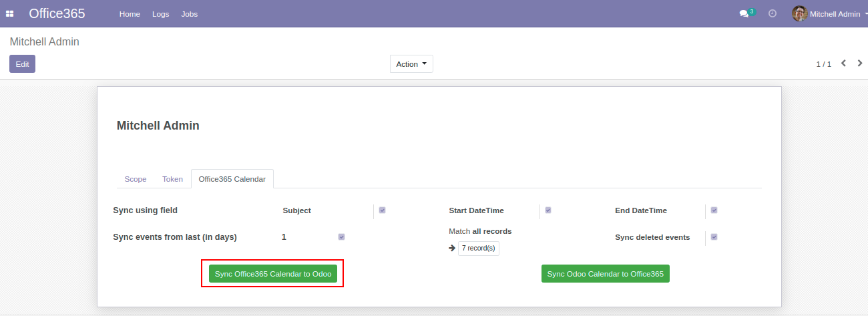The height and width of the screenshot is (316, 868).
Task: Toggle checkbox next to sync days value
Action: (342, 237)
